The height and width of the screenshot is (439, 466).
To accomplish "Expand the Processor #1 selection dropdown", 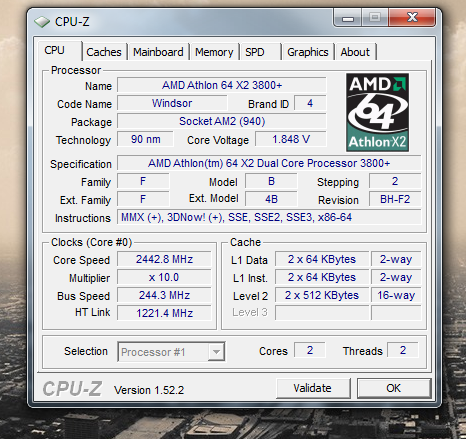I will click(x=216, y=352).
